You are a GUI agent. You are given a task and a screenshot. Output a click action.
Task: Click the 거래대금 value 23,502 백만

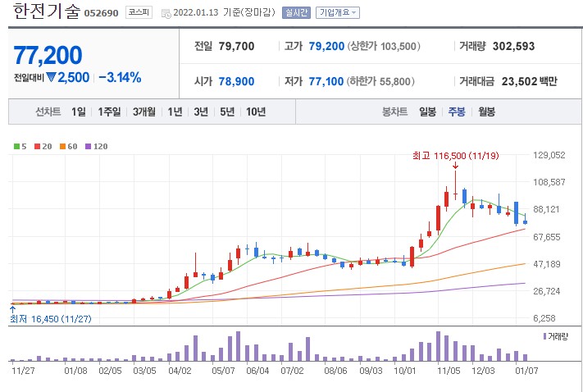529,81
